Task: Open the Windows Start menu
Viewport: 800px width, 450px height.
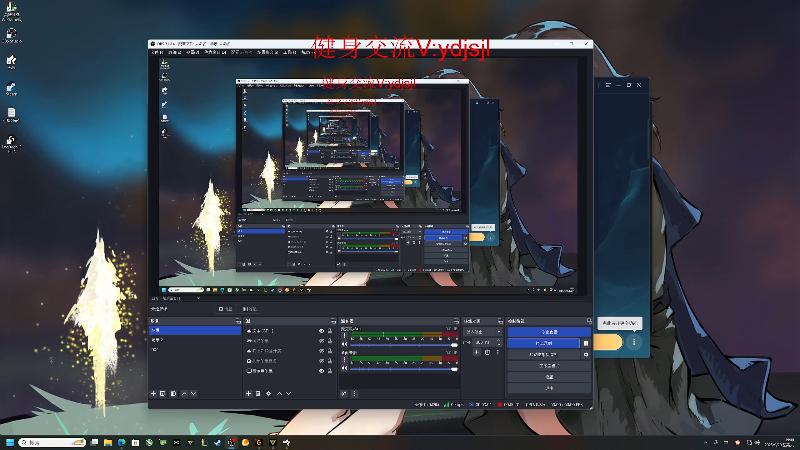Action: pyautogui.click(x=10, y=442)
